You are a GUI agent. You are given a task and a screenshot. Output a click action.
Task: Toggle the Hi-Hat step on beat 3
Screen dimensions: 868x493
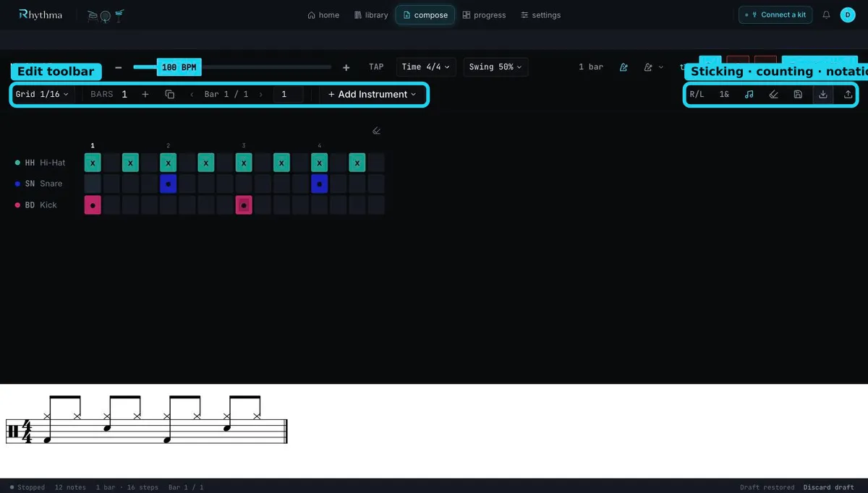pyautogui.click(x=244, y=163)
